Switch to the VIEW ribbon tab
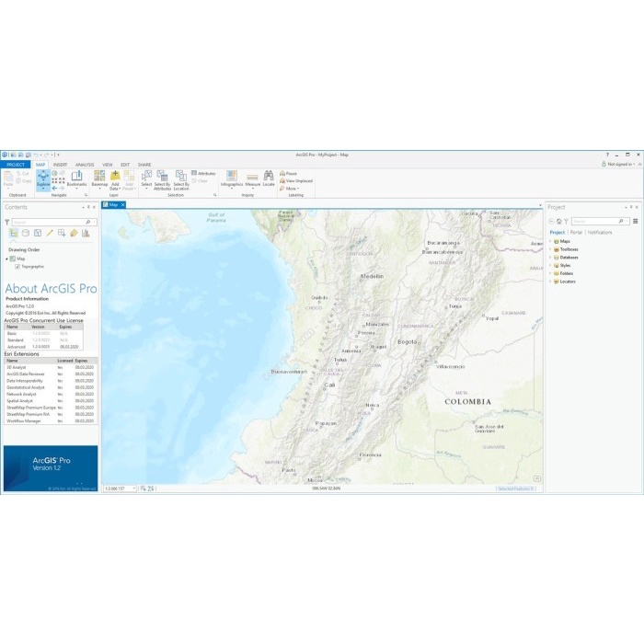This screenshot has width=644, height=644. (108, 165)
